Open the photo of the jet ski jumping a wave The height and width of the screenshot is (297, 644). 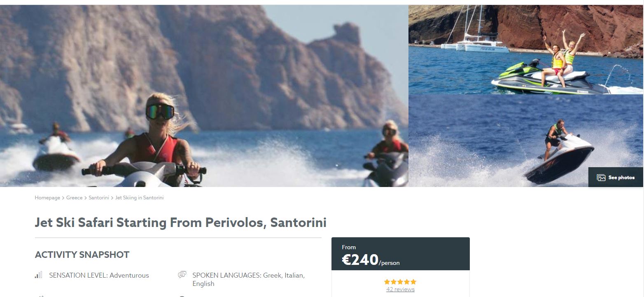click(x=526, y=141)
